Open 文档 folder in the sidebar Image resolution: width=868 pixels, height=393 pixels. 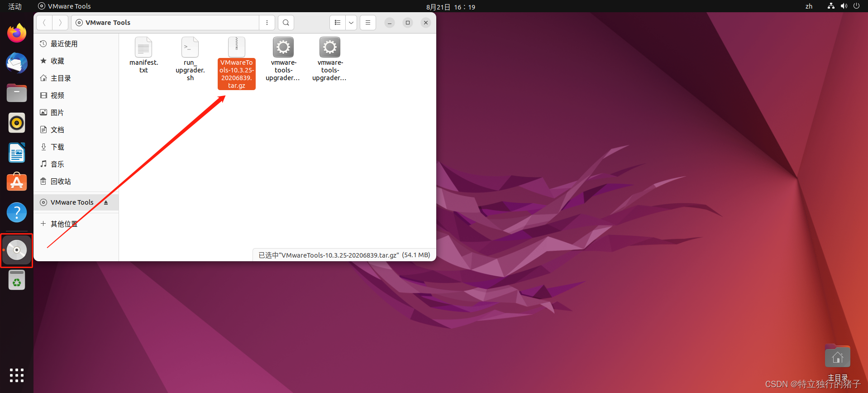pyautogui.click(x=76, y=130)
